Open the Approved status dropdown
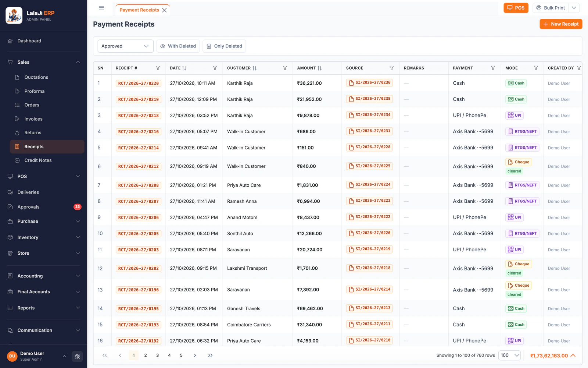The width and height of the screenshot is (588, 368). [x=125, y=46]
